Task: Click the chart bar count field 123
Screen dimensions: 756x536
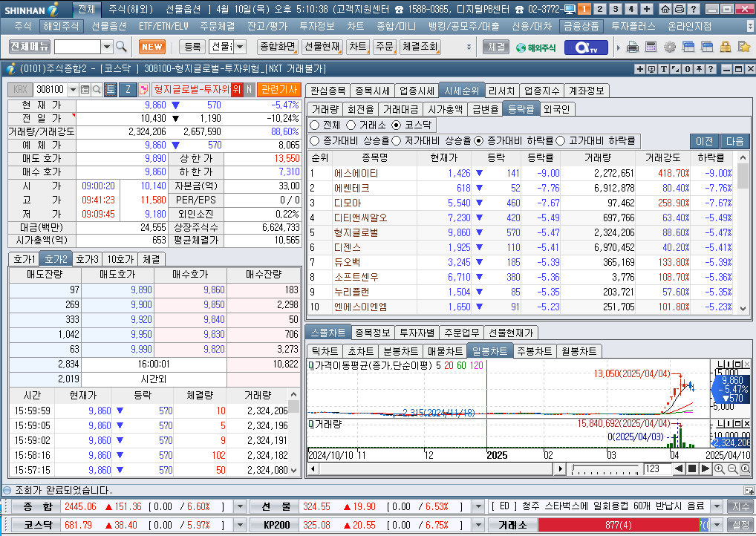Action: click(657, 468)
